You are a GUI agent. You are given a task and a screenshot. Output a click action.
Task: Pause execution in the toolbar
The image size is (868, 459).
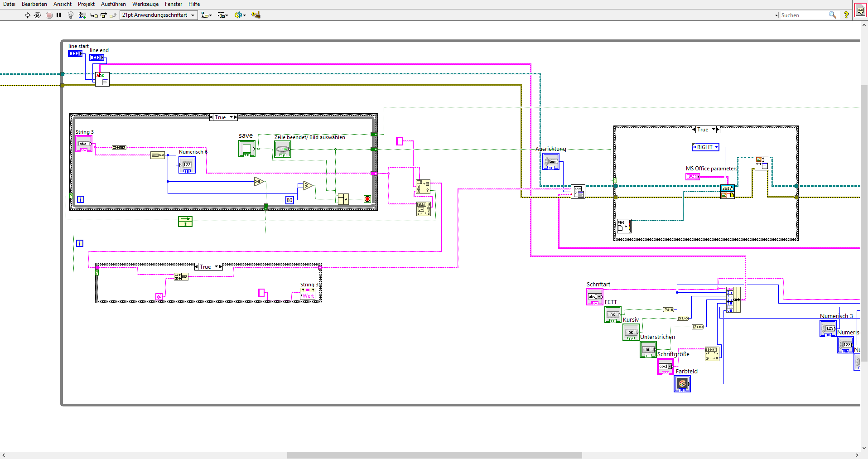tap(59, 15)
